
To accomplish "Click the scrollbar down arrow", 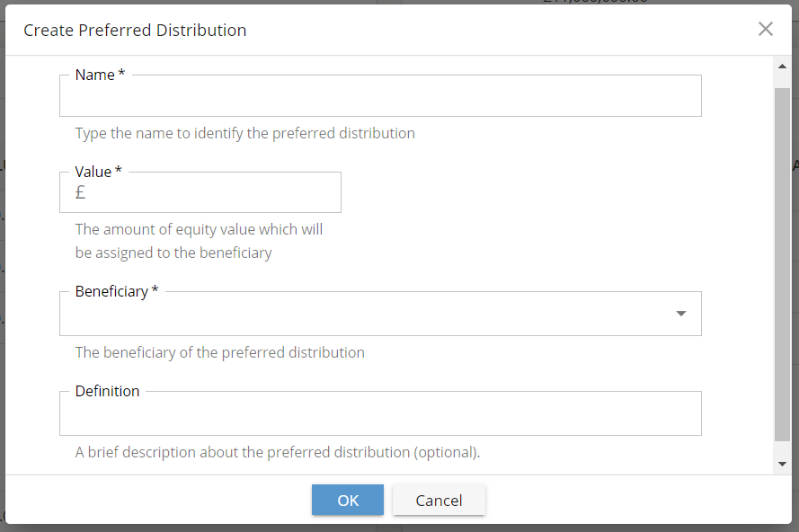I will click(x=782, y=465).
